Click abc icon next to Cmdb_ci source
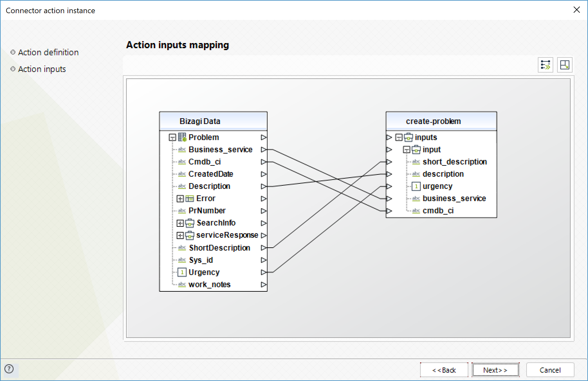This screenshot has width=588, height=381. (182, 162)
